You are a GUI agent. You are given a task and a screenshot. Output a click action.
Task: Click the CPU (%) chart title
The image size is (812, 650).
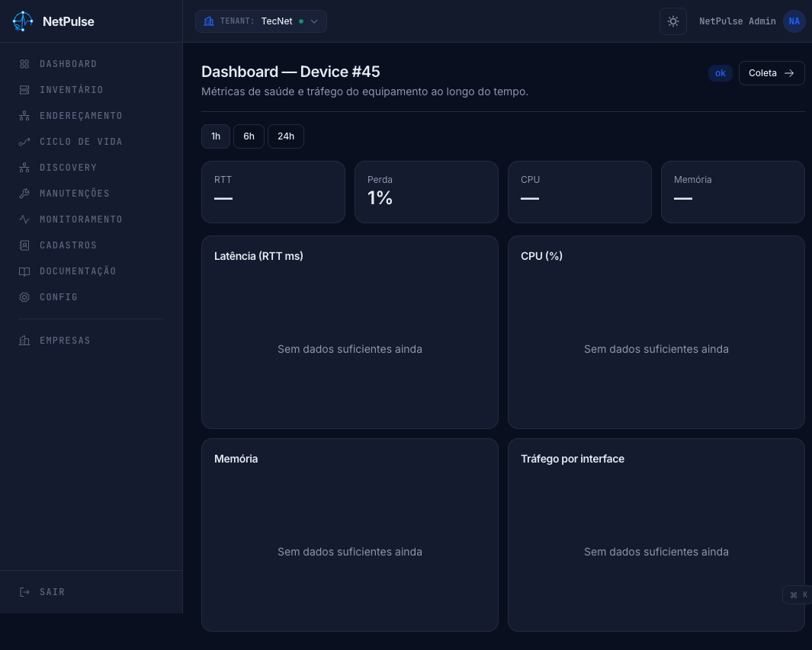[x=541, y=256]
